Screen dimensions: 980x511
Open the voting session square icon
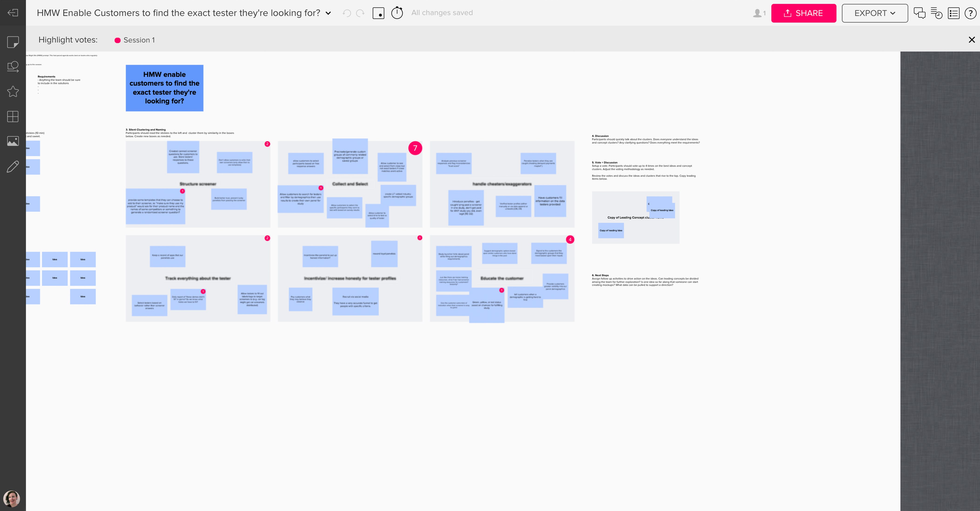378,13
